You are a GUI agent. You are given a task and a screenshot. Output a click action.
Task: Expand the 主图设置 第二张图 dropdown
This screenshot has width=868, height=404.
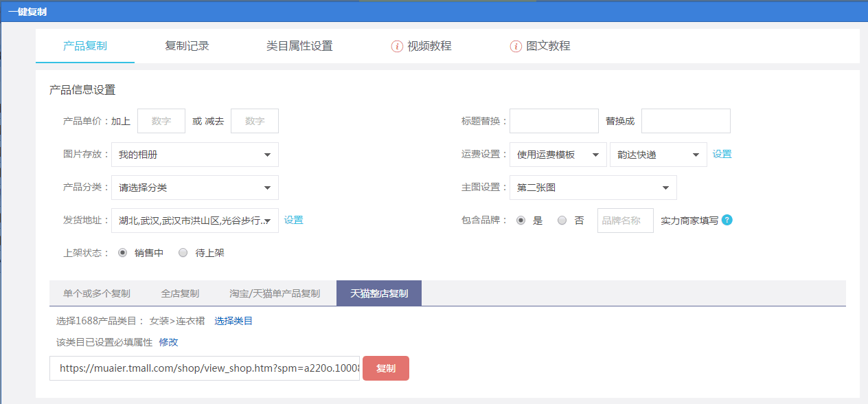pyautogui.click(x=593, y=188)
